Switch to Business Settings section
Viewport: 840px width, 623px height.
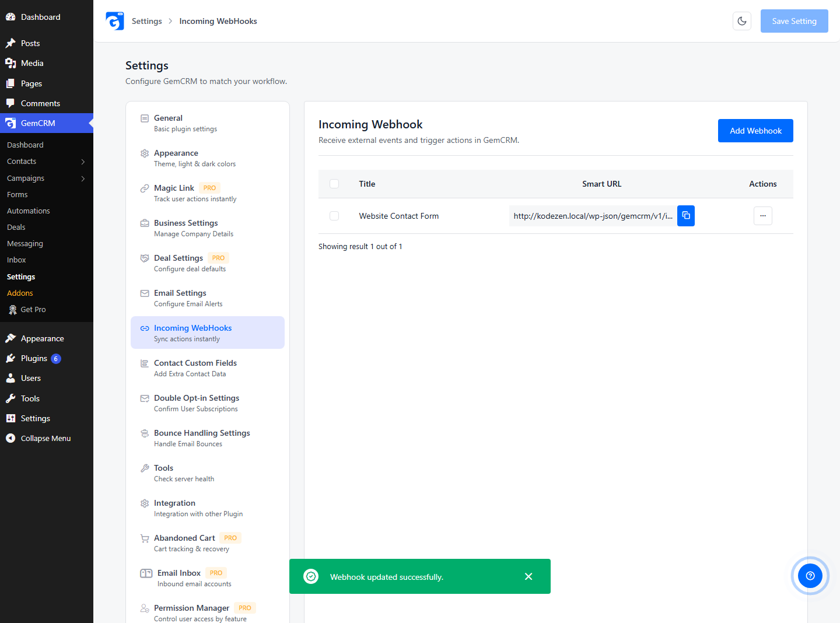tap(208, 228)
